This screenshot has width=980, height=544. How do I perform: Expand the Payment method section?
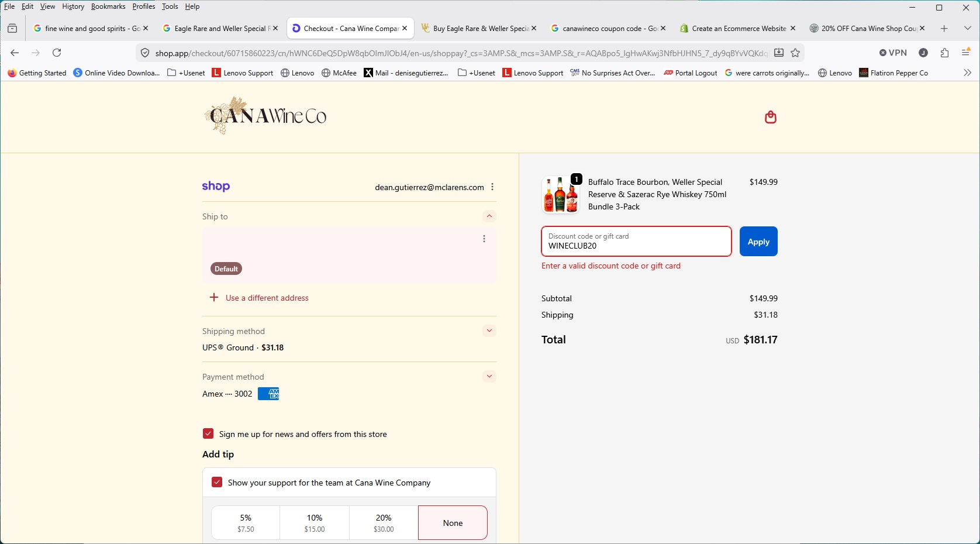tap(489, 377)
